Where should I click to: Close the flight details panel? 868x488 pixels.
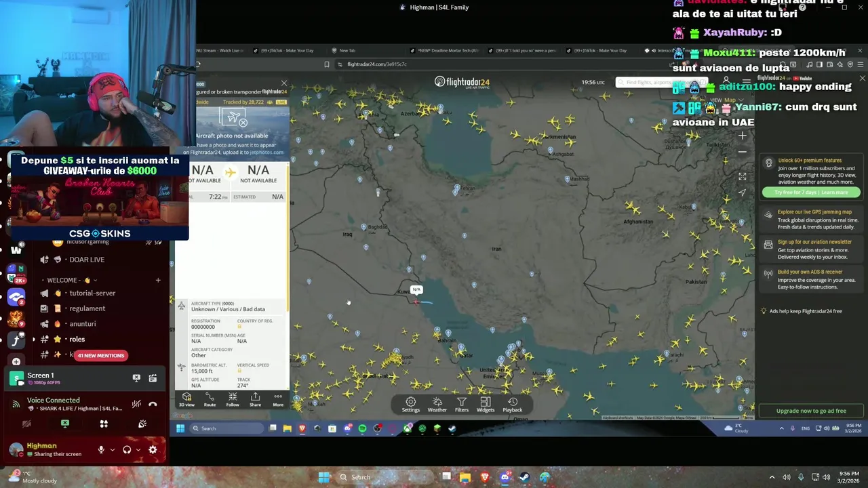click(x=283, y=83)
